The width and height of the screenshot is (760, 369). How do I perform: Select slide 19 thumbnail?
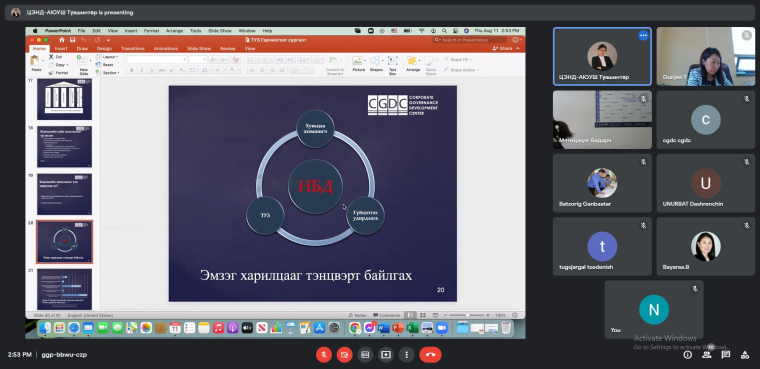point(64,194)
